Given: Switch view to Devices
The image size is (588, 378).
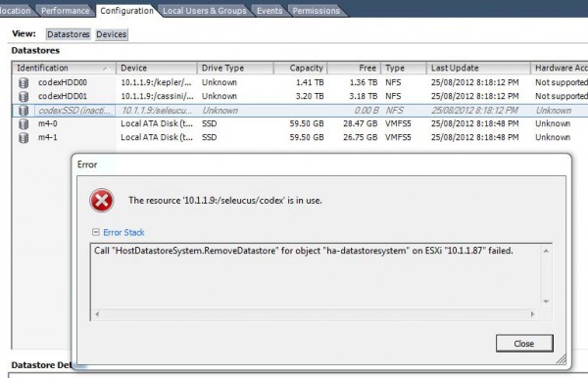Looking at the screenshot, I should click(x=112, y=34).
